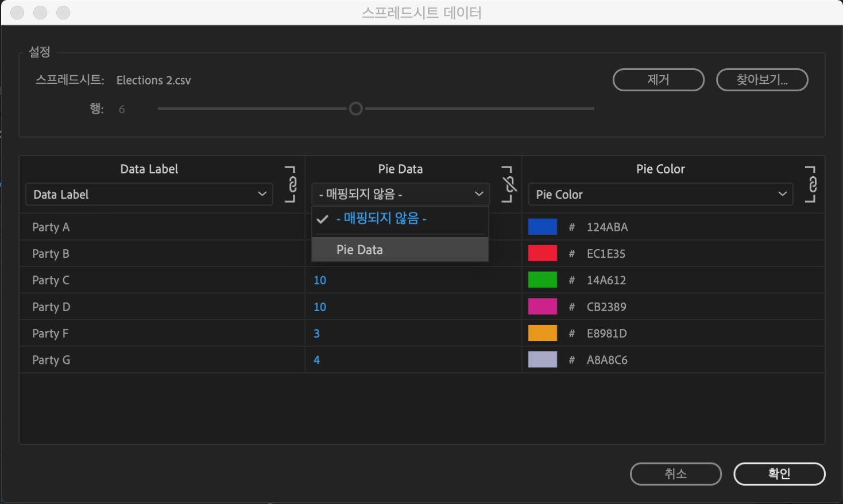Open the green swatch for Party C
This screenshot has width=843, height=504.
click(x=543, y=280)
